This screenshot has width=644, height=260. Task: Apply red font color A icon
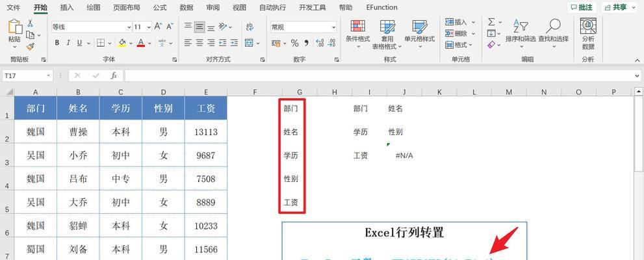coord(141,43)
